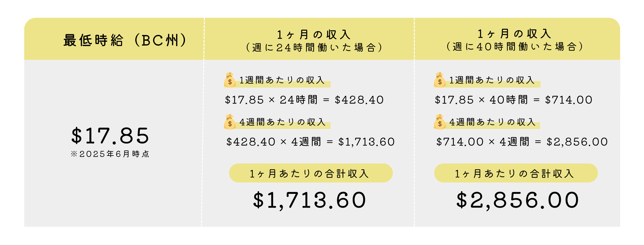The height and width of the screenshot is (245, 644).
Task: Click money bag icon beside 4週間あたりの収入 in 24時間 column
Action: tap(230, 122)
